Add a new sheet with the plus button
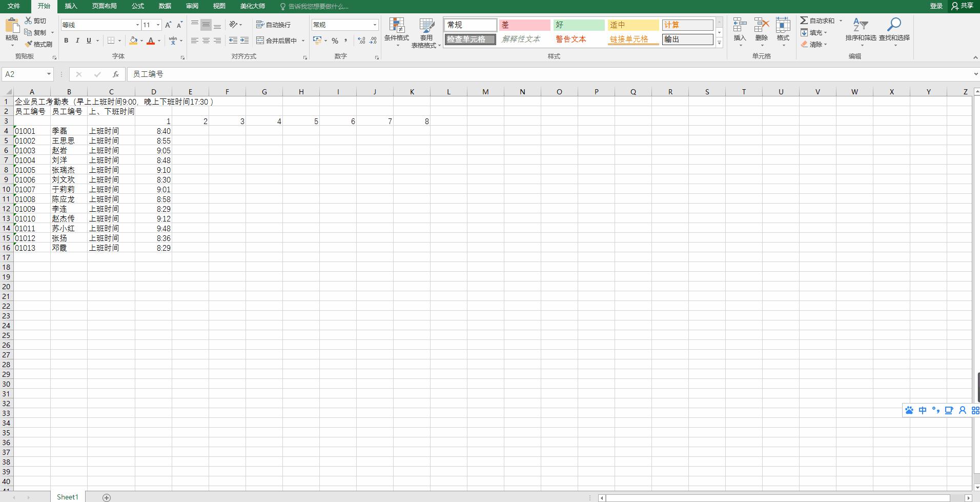Viewport: 980px width, 502px height. [x=107, y=497]
